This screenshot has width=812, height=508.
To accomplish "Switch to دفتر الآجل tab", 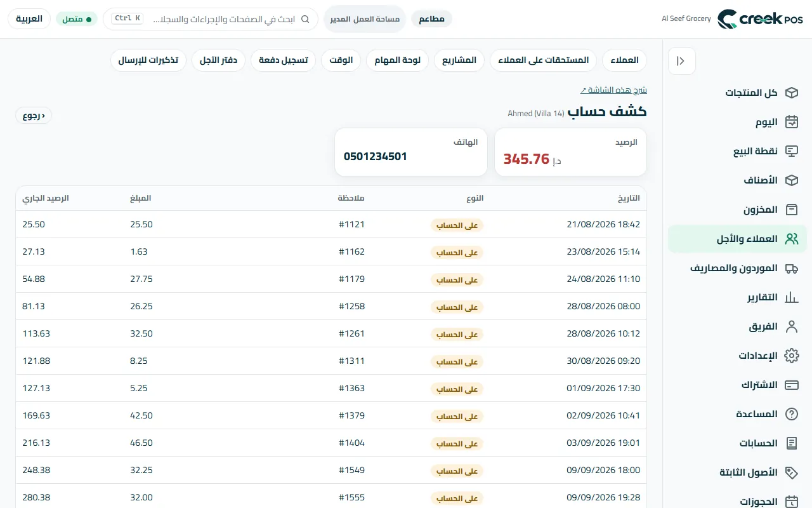I will click(x=219, y=60).
